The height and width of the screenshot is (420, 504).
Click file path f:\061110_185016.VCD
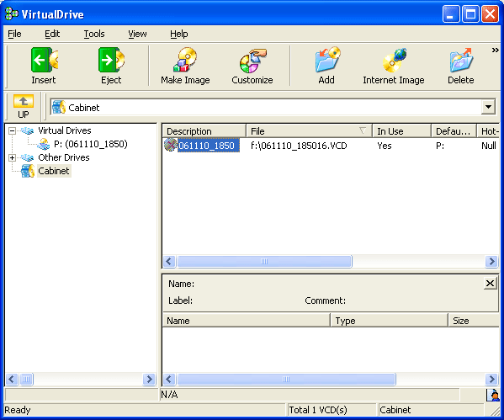(x=299, y=146)
